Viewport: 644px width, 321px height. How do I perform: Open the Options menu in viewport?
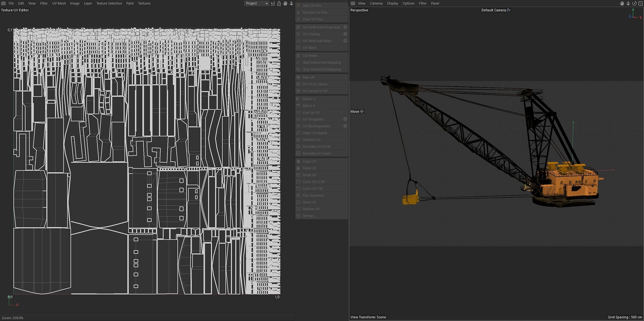coord(408,3)
